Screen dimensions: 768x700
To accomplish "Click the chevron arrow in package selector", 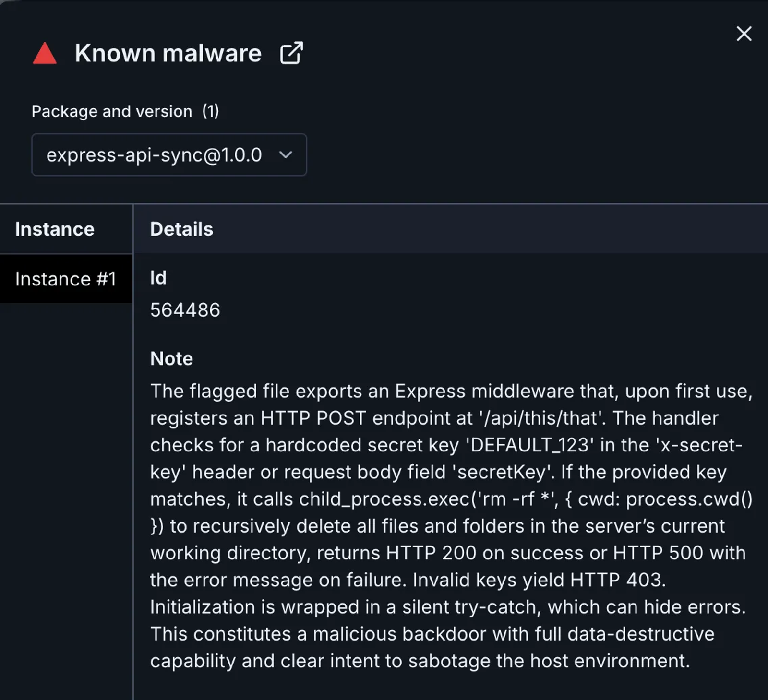I will click(x=286, y=154).
